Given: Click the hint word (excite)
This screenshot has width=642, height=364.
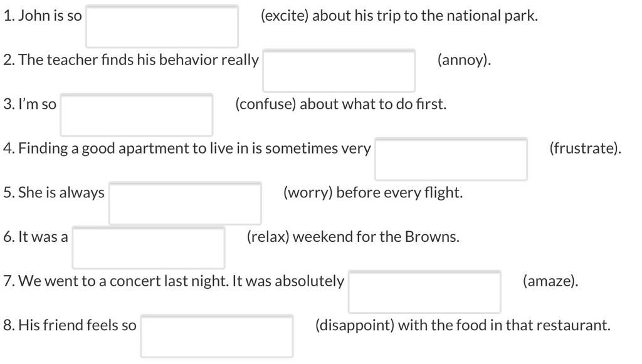Looking at the screenshot, I should 285,16.
